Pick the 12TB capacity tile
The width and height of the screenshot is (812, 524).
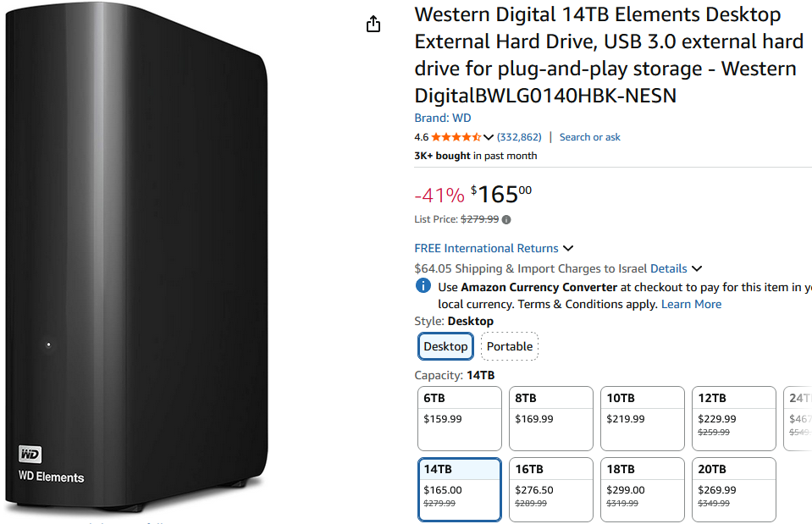tap(733, 418)
